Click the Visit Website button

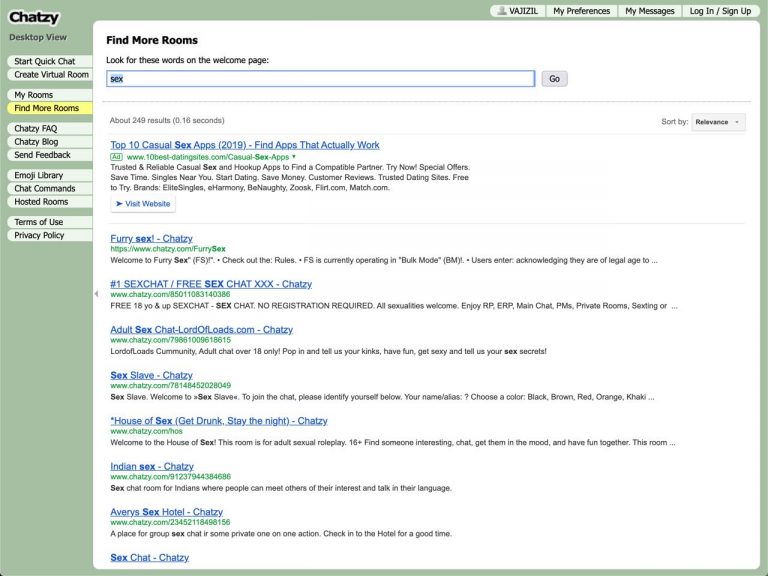(143, 204)
